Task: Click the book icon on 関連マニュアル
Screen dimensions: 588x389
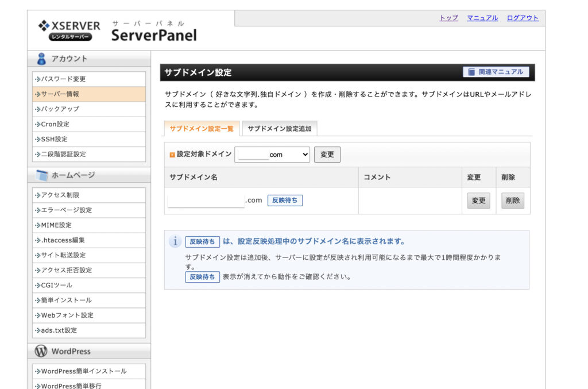Action: [471, 72]
